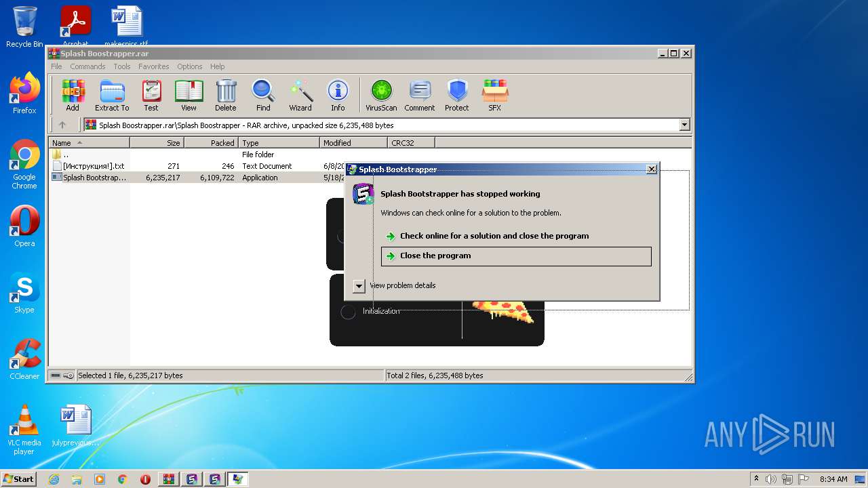Run VirusScan on the archive
The width and height of the screenshot is (868, 488).
tap(381, 96)
